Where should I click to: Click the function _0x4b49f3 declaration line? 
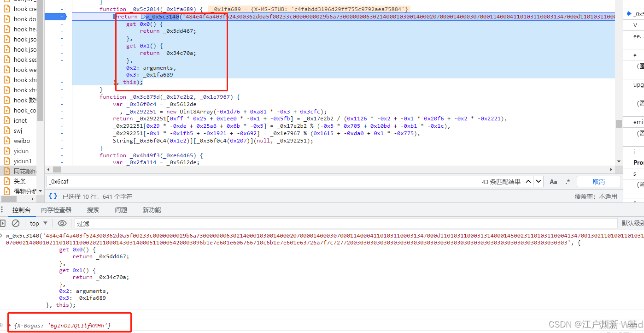click(151, 155)
